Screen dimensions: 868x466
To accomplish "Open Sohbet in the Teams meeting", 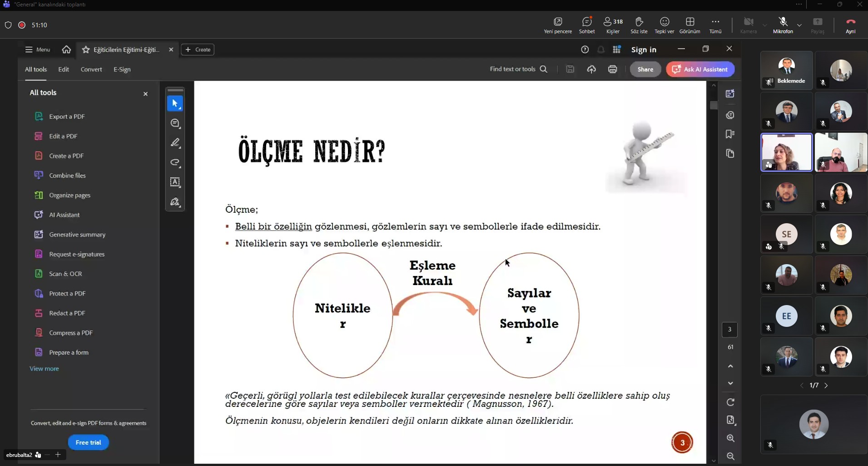I will click(586, 25).
